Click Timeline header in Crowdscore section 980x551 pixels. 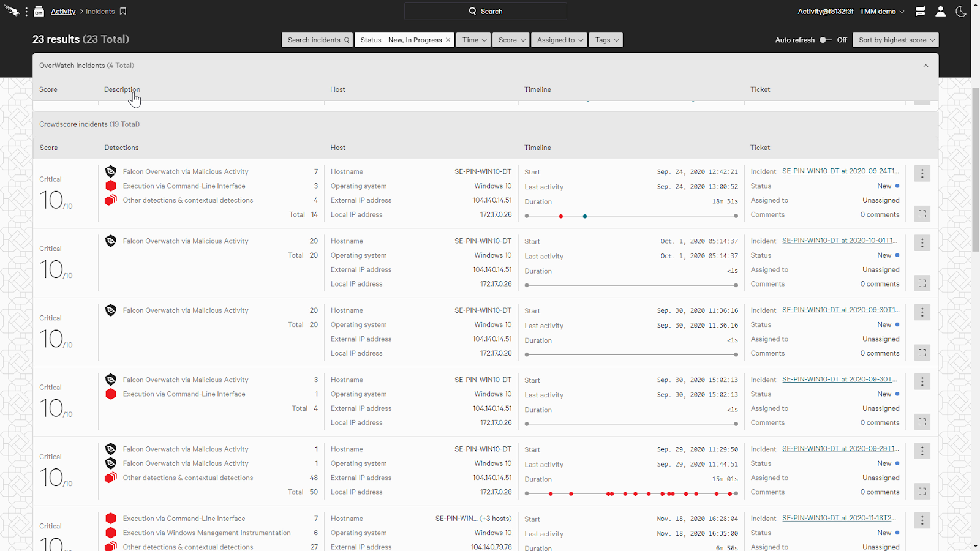pyautogui.click(x=538, y=148)
